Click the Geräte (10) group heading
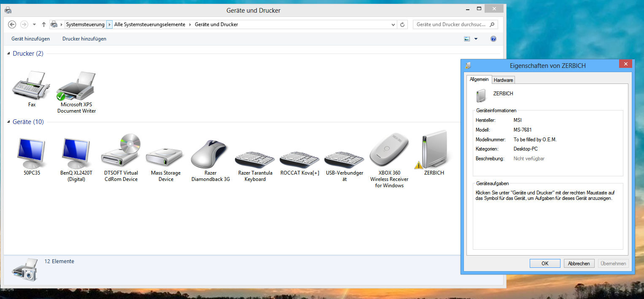The width and height of the screenshot is (644, 299). [28, 122]
